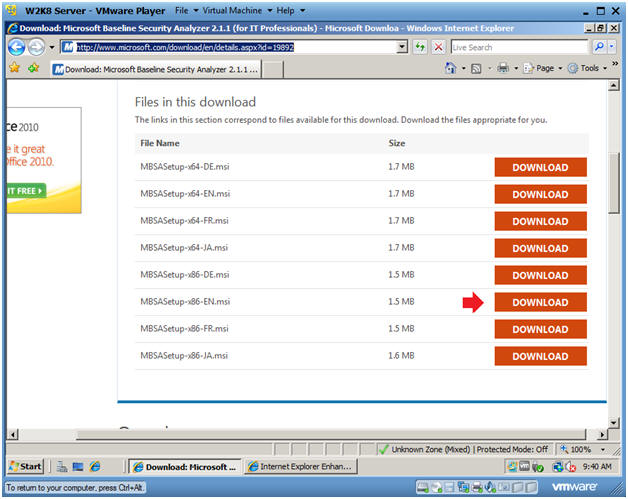628x499 pixels.
Task: Click the IE Forward navigation button
Action: click(36, 47)
